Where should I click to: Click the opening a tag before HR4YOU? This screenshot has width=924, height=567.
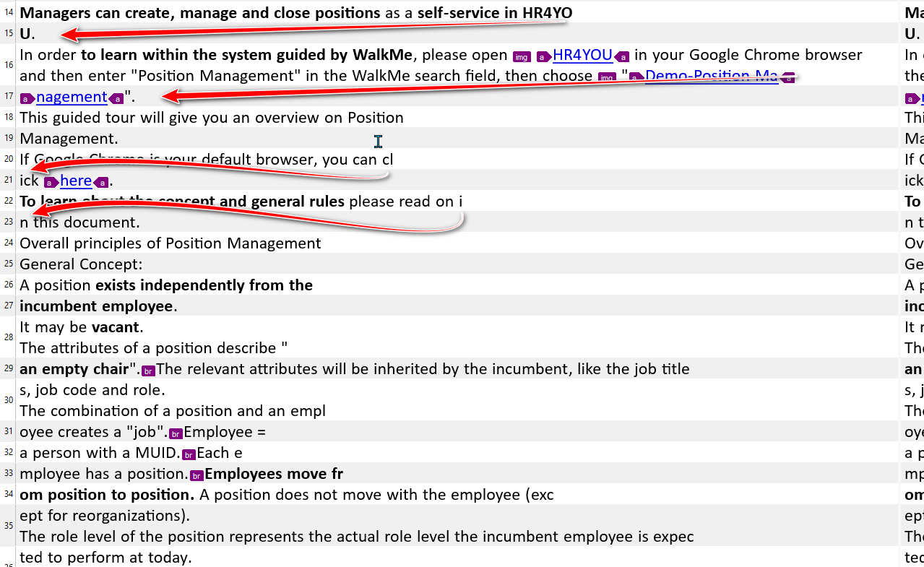pos(544,57)
